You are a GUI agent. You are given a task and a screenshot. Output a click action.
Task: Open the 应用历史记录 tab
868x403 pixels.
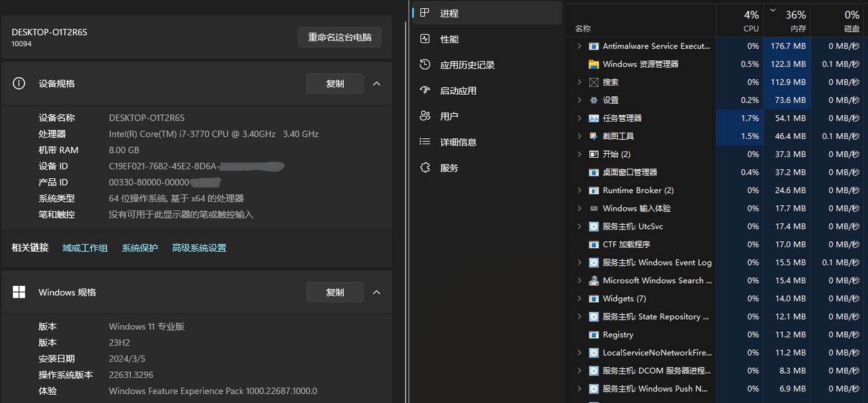click(487, 64)
